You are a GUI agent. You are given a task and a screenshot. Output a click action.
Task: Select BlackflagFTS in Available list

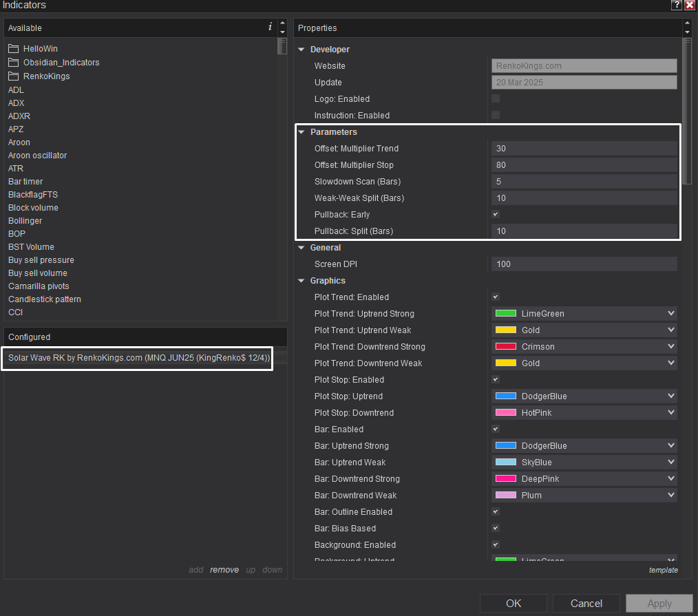(33, 195)
